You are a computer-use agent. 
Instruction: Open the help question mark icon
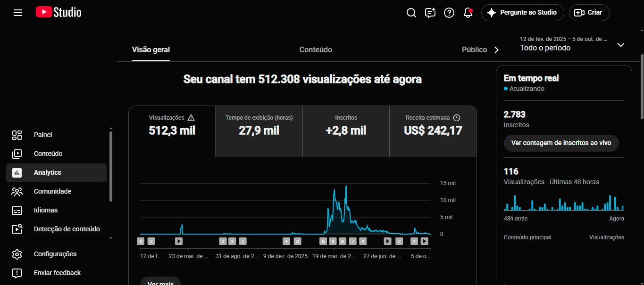pos(449,13)
